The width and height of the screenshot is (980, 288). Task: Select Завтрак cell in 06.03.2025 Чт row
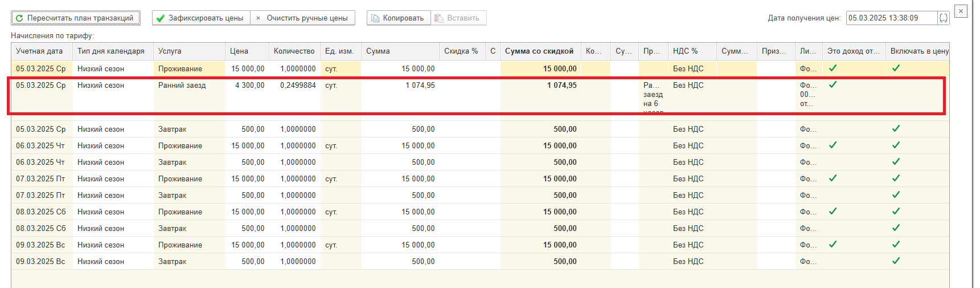pos(189,162)
